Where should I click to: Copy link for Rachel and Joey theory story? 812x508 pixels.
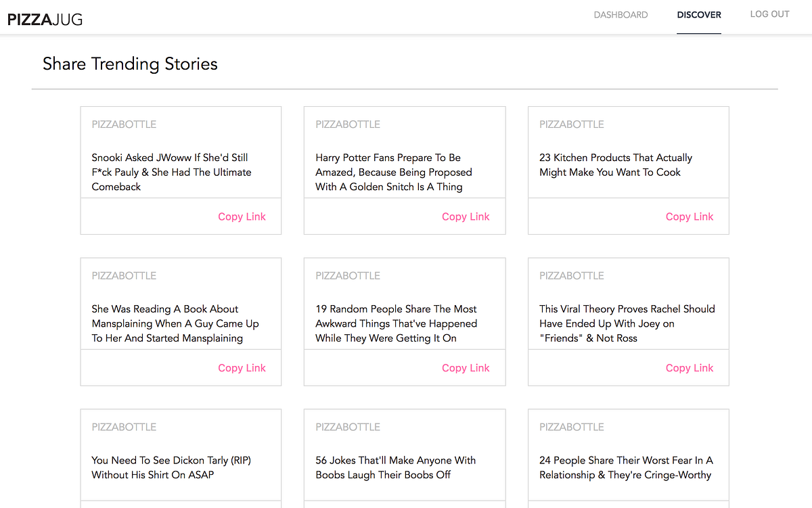tap(690, 368)
